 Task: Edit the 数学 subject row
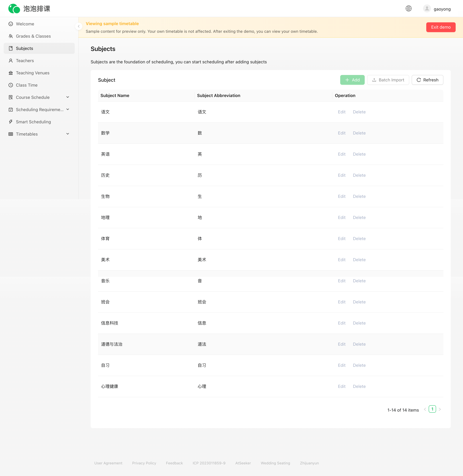coord(342,133)
